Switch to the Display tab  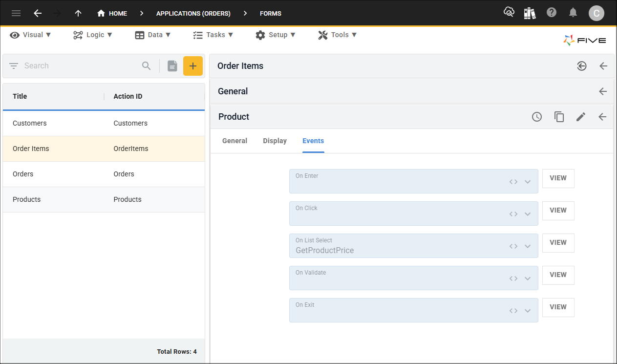point(275,141)
